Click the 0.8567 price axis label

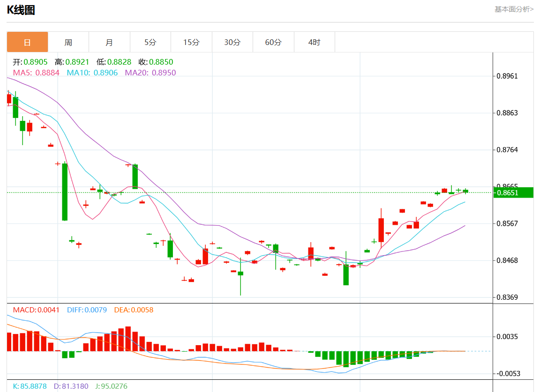(x=507, y=224)
